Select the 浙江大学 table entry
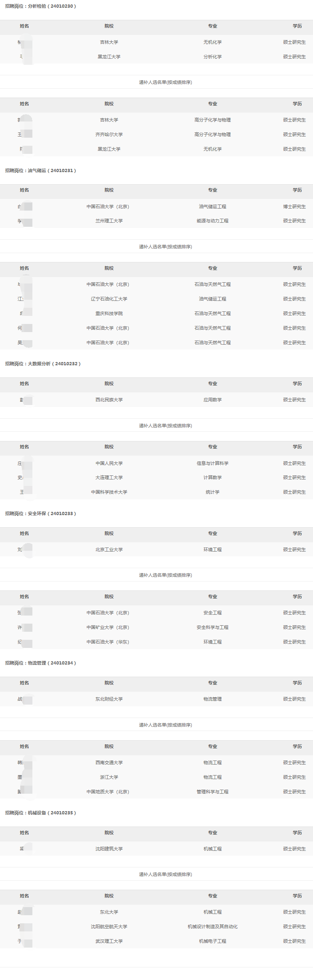 pos(109,777)
